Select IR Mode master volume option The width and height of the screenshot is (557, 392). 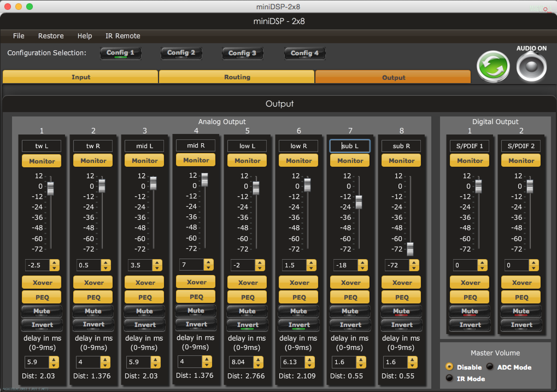pyautogui.click(x=449, y=378)
